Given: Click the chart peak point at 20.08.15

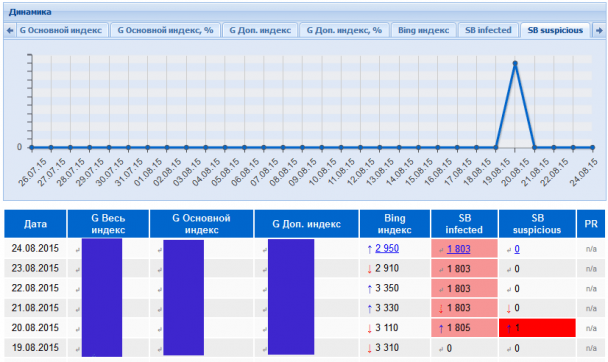Looking at the screenshot, I should point(515,63).
